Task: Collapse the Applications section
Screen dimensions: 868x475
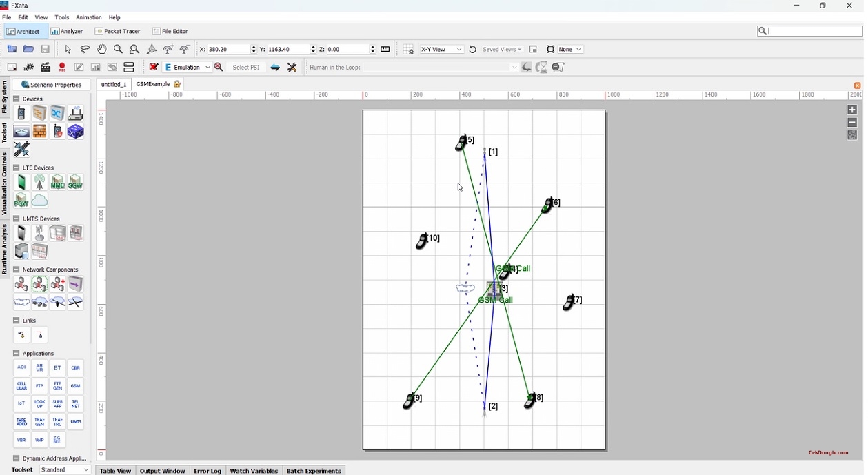Action: [17, 352]
